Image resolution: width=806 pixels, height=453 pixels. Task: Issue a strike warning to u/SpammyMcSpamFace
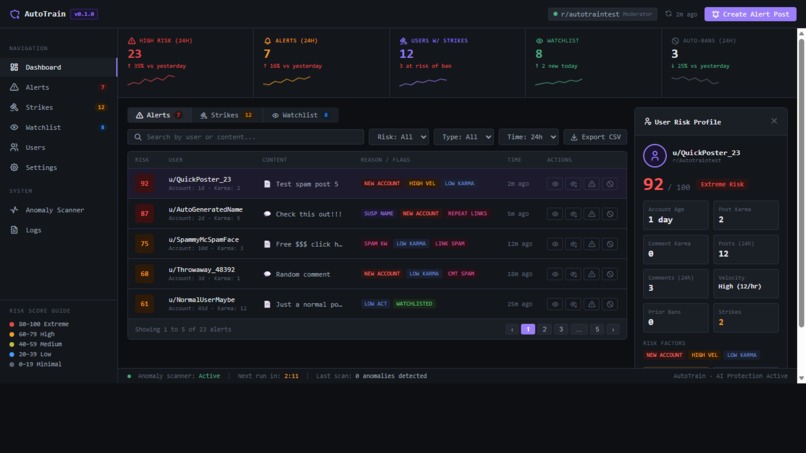tap(592, 244)
